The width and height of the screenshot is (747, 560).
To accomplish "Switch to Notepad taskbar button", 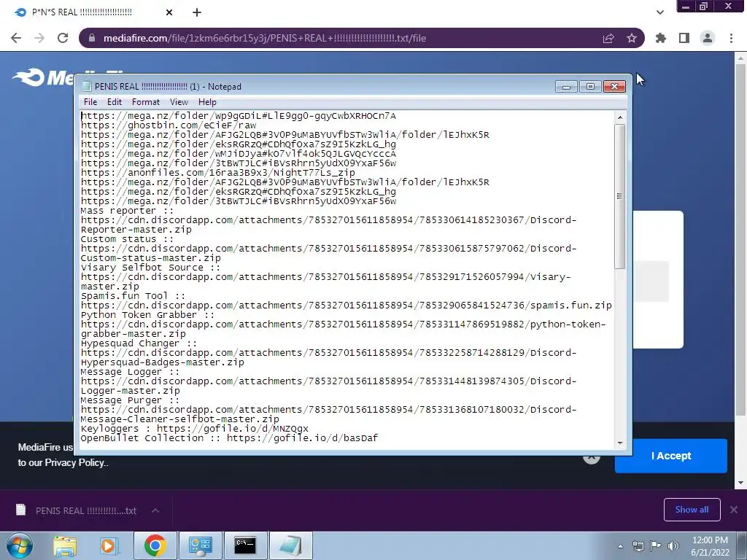I will (290, 545).
